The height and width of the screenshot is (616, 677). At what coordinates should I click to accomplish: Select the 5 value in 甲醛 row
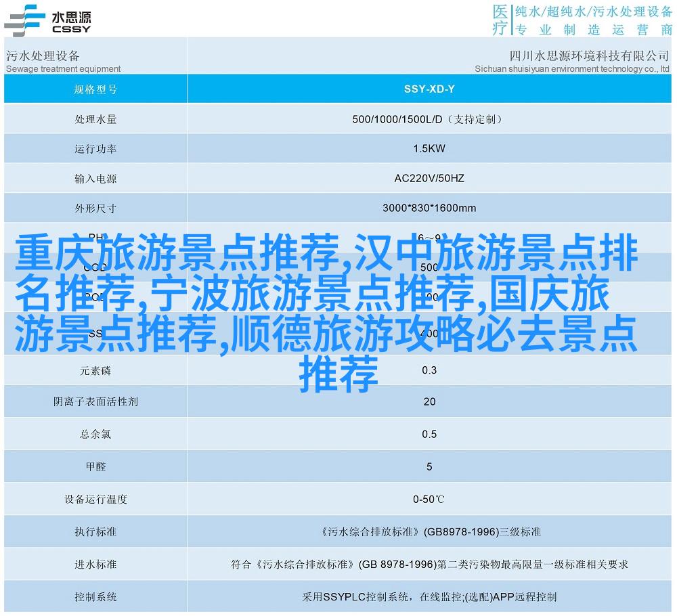pos(429,466)
